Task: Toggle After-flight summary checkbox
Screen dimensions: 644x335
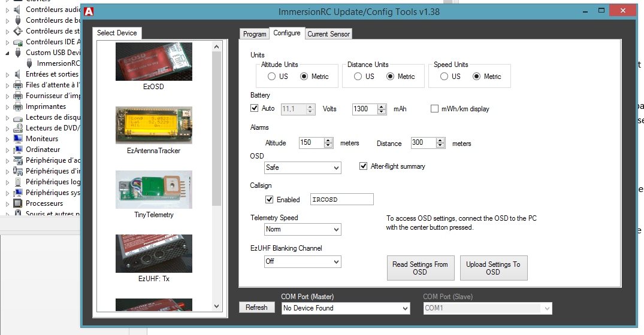Action: point(363,166)
